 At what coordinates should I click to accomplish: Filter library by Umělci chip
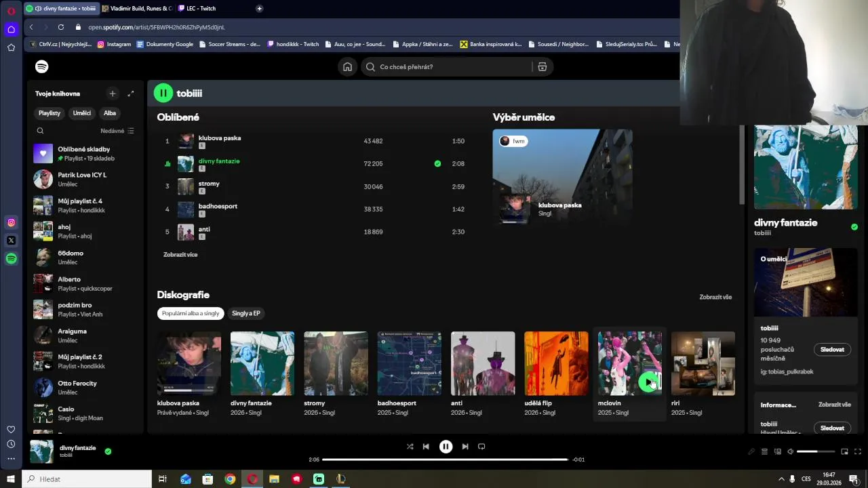[82, 113]
